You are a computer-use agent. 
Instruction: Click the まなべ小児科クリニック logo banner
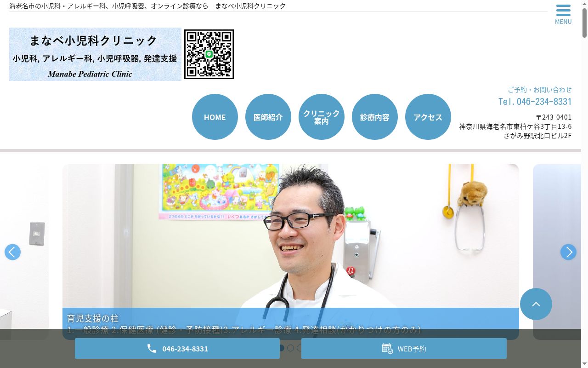pyautogui.click(x=96, y=54)
